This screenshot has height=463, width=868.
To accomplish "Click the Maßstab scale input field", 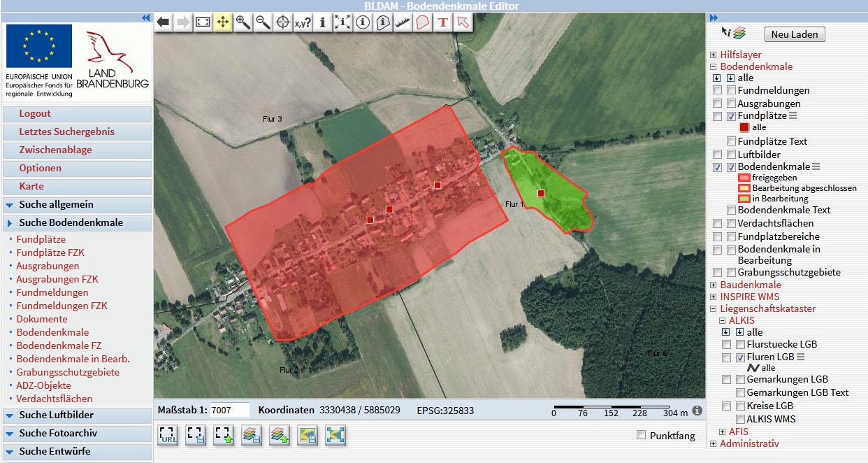I will click(229, 410).
